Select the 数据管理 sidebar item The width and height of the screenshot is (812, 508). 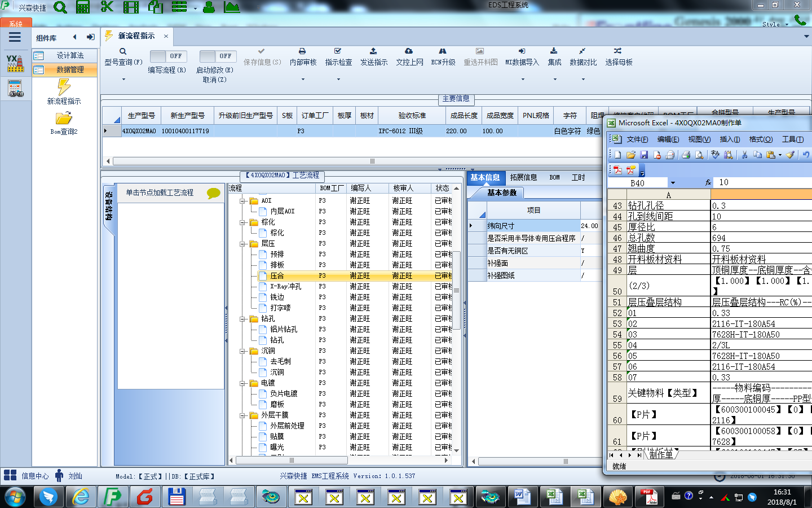coord(64,69)
